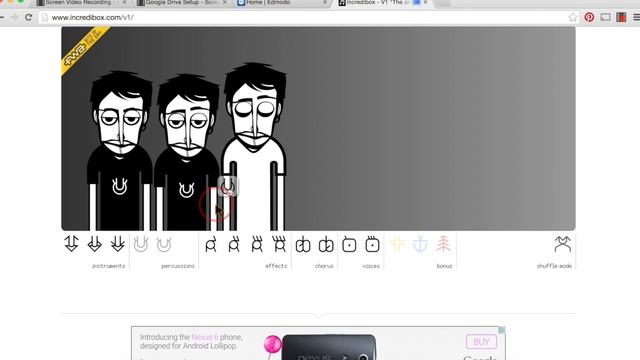Select first greyed-out percussions icon
The image size is (640, 360).
[x=141, y=244]
